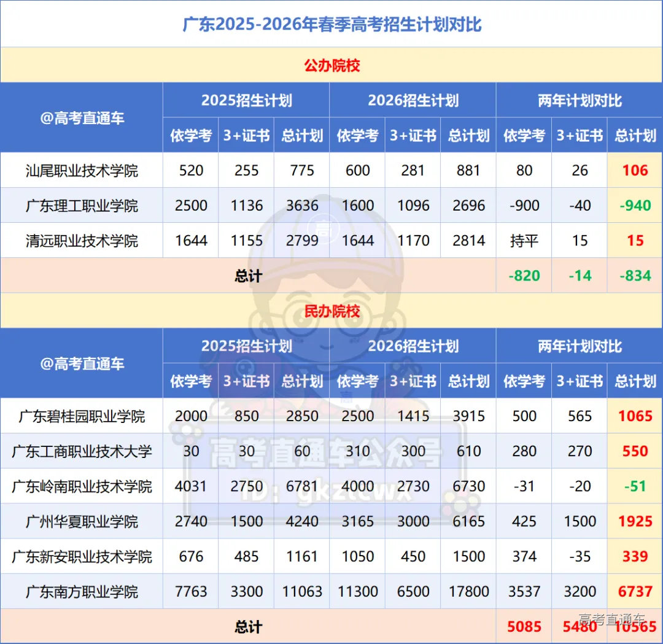
Task: Click the 2025招生计划 column header
Action: pyautogui.click(x=246, y=101)
